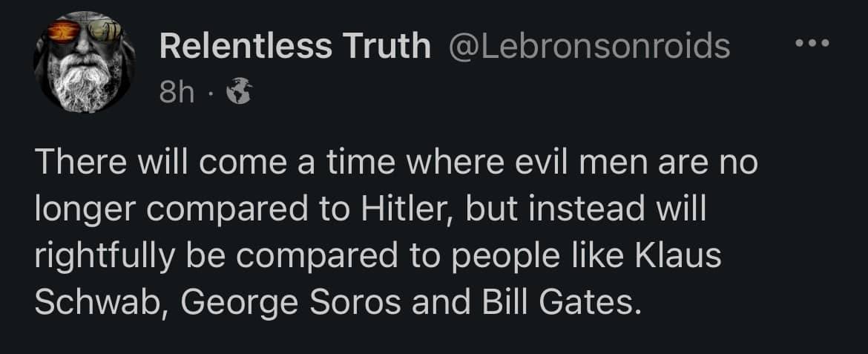Click the "8h" post timestamp

tap(177, 94)
